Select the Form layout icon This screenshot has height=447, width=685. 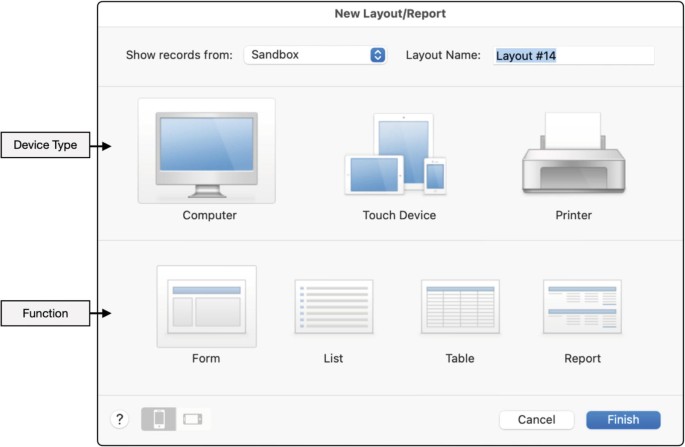click(x=207, y=306)
